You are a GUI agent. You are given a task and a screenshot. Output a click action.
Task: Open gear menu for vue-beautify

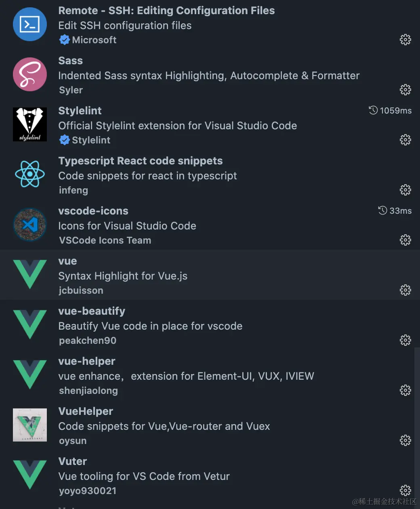pyautogui.click(x=405, y=340)
